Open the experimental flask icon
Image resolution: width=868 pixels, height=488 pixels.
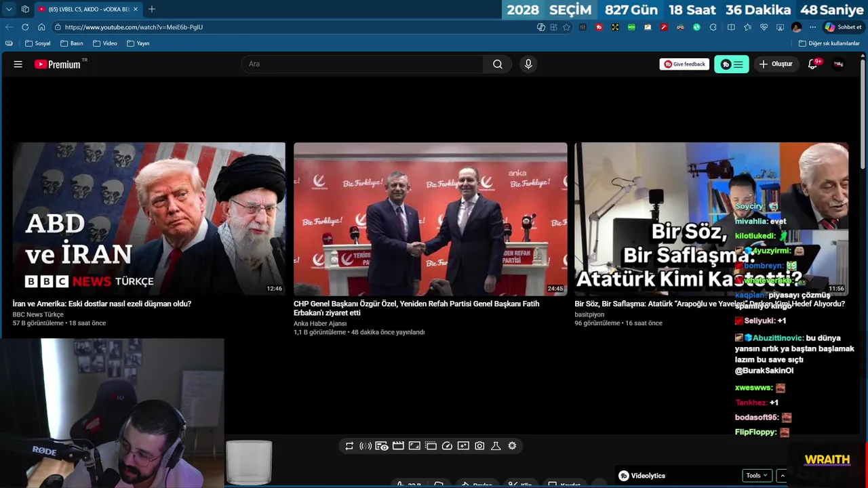[496, 446]
